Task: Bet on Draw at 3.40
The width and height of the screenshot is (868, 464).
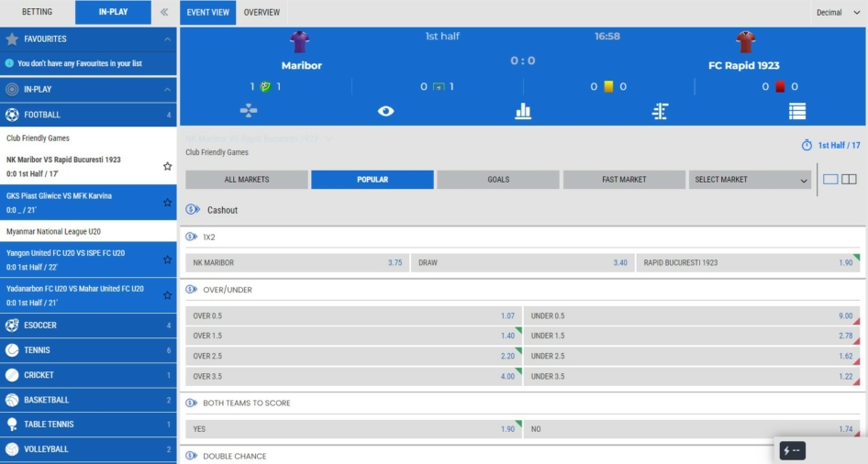Action: point(521,263)
